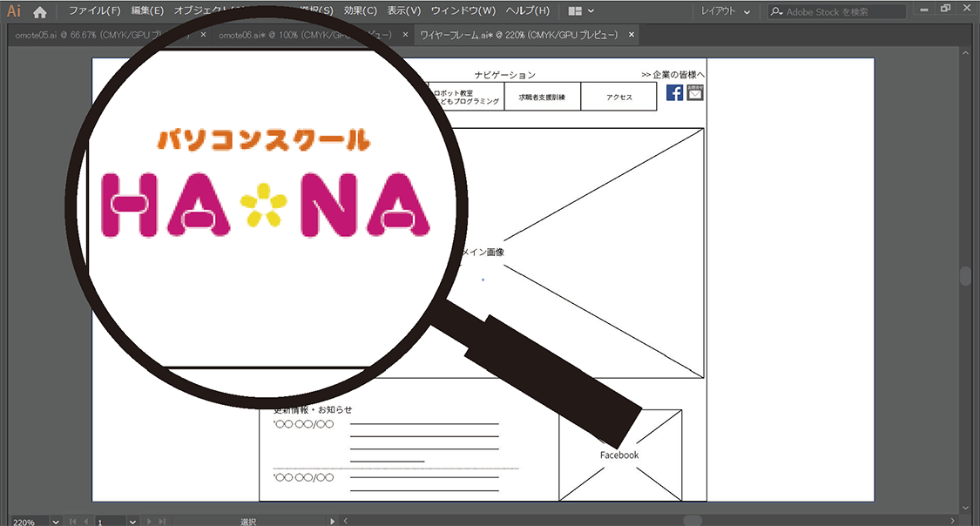Minimize the Illustrator window
980x526 pixels.
tap(923, 10)
